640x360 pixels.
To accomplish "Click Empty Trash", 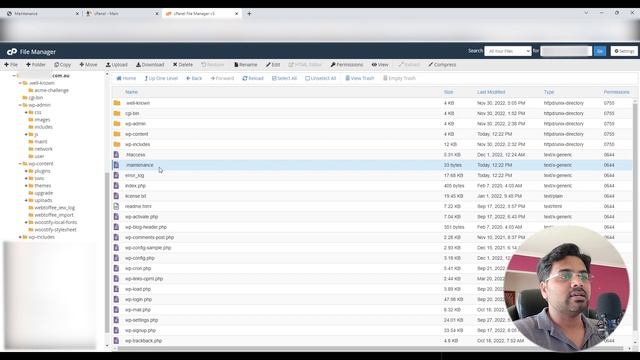I will pos(399,78).
